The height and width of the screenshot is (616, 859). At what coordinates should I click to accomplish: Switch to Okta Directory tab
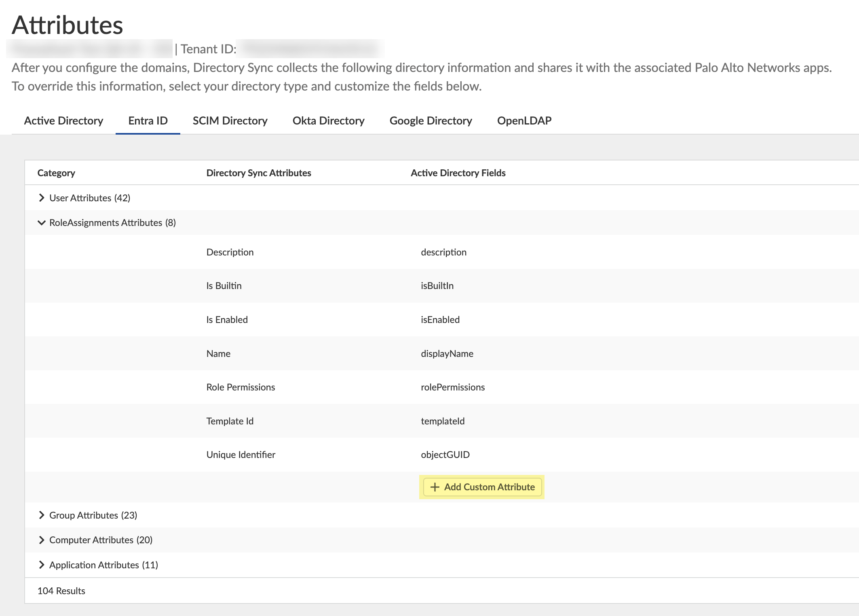[x=328, y=120]
